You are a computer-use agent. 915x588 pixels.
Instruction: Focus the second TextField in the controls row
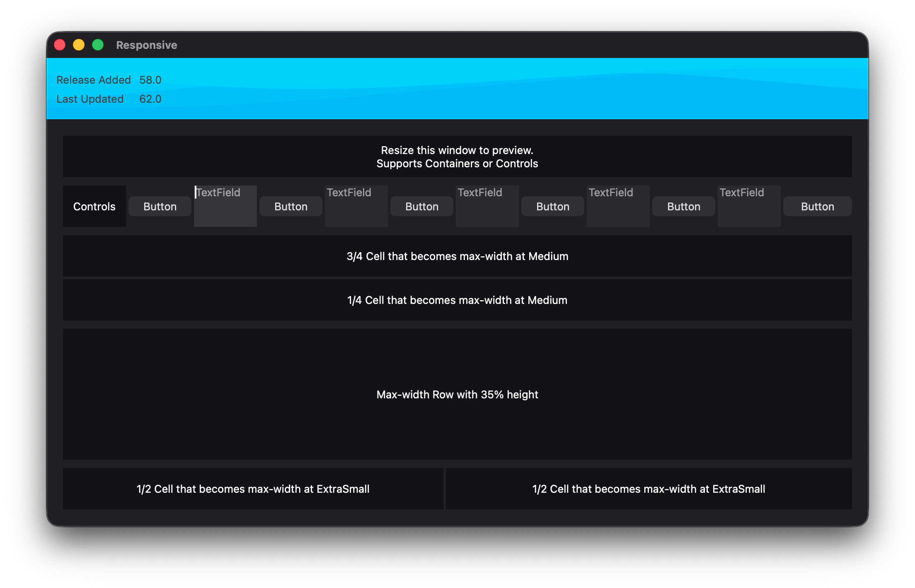pos(356,206)
